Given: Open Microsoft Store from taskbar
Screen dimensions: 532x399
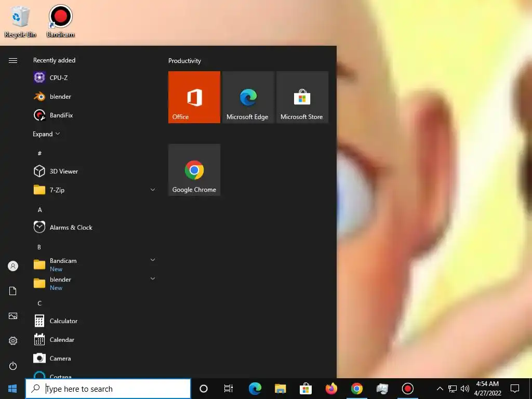Looking at the screenshot, I should [x=305, y=389].
